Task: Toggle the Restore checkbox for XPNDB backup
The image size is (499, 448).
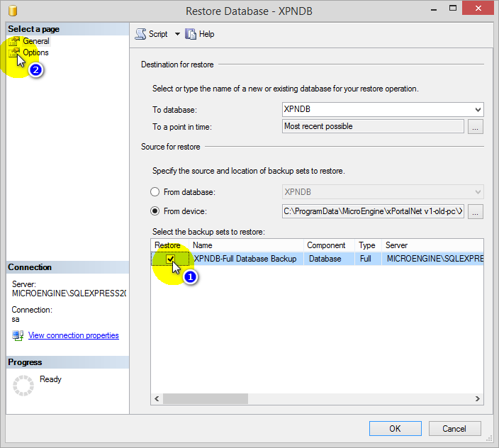Action: pos(170,259)
